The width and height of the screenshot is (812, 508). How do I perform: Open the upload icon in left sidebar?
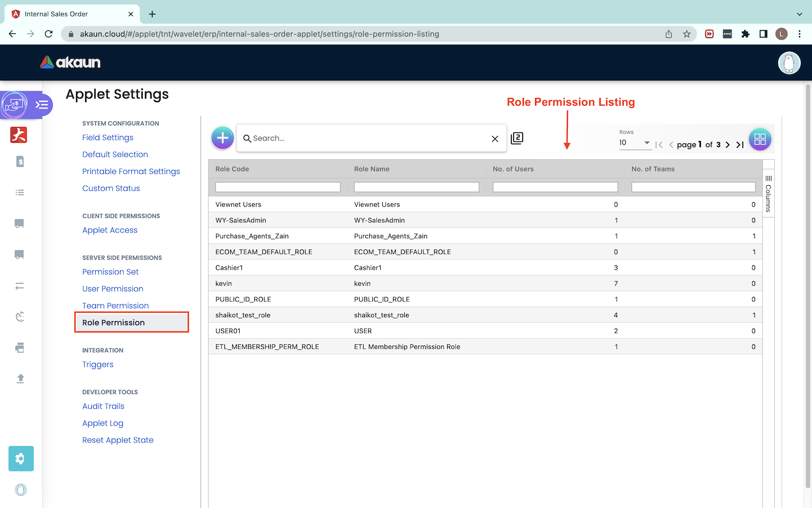pos(20,378)
